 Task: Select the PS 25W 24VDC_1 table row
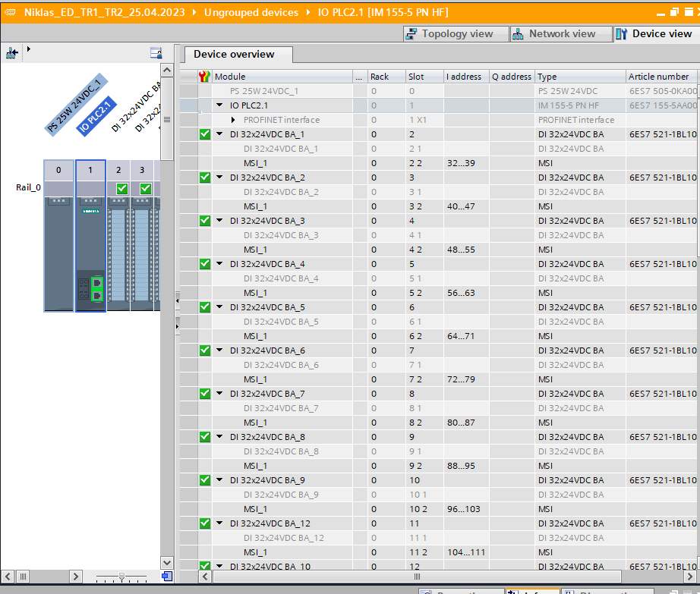pos(440,91)
